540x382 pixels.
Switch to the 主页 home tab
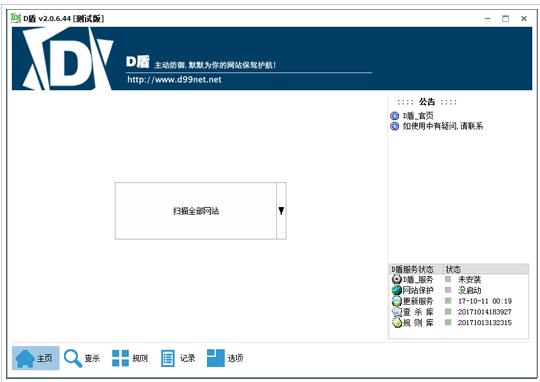click(35, 358)
